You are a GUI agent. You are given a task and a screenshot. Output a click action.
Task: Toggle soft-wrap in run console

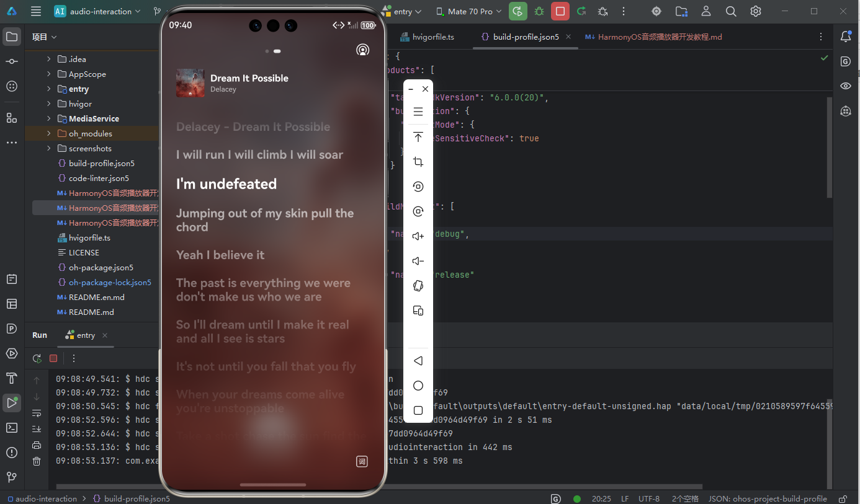click(x=37, y=413)
